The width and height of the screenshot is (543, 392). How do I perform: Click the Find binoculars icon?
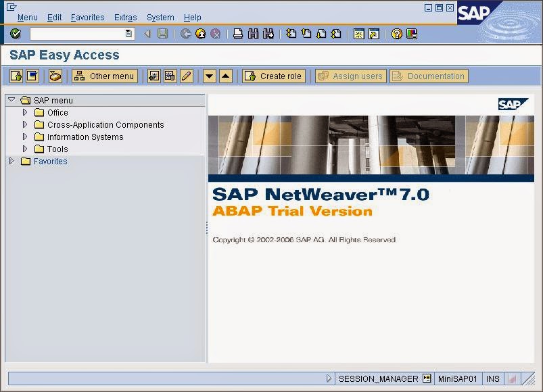pyautogui.click(x=253, y=34)
